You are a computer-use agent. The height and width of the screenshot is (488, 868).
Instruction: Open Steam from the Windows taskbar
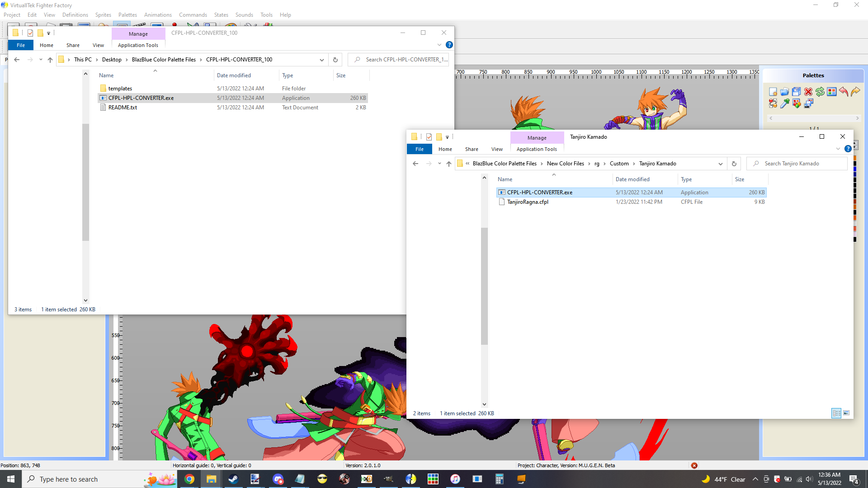[x=233, y=479]
